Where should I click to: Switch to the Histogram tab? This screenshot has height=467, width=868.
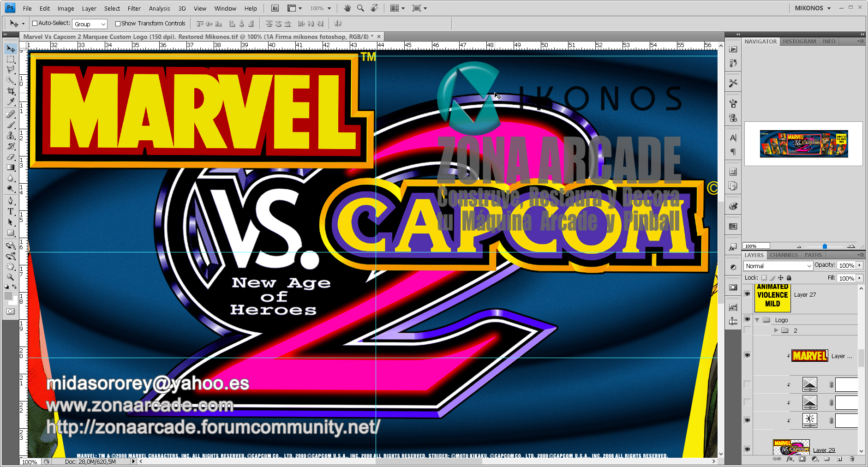(x=799, y=42)
